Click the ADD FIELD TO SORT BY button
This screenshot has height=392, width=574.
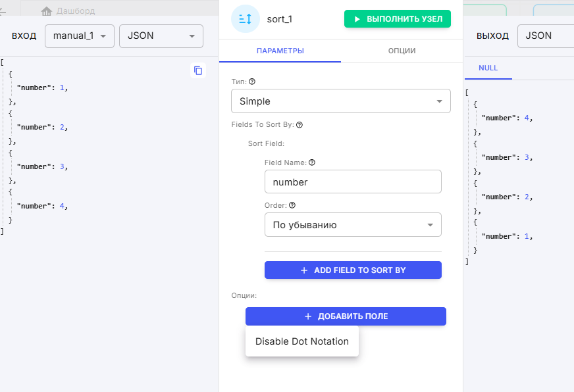click(x=352, y=270)
